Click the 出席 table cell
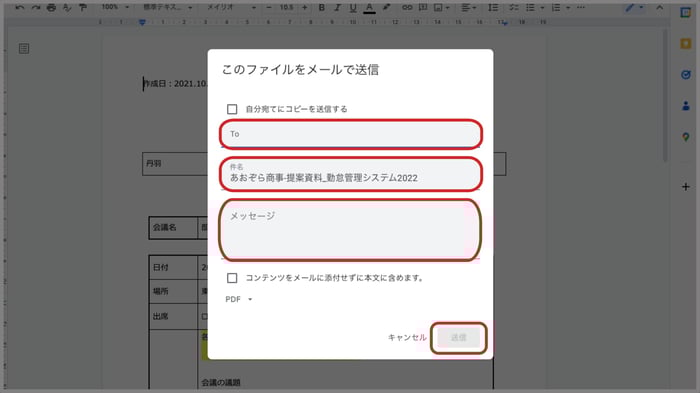Screen dimensions: 700x393 [x=173, y=316]
